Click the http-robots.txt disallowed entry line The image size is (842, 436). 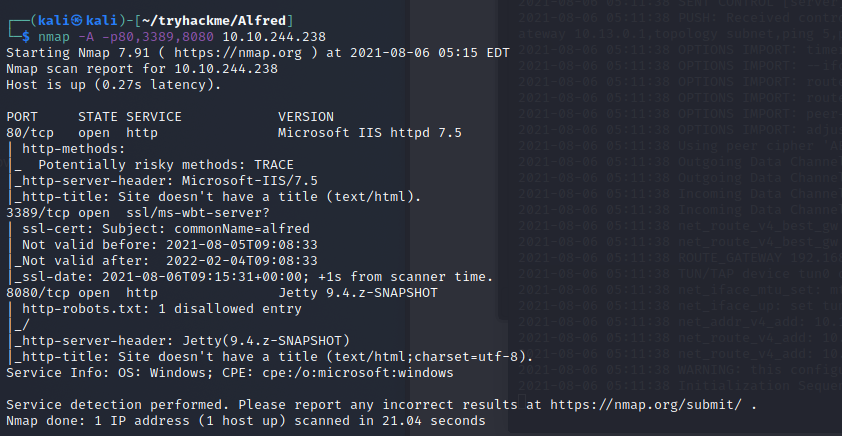coord(142,309)
